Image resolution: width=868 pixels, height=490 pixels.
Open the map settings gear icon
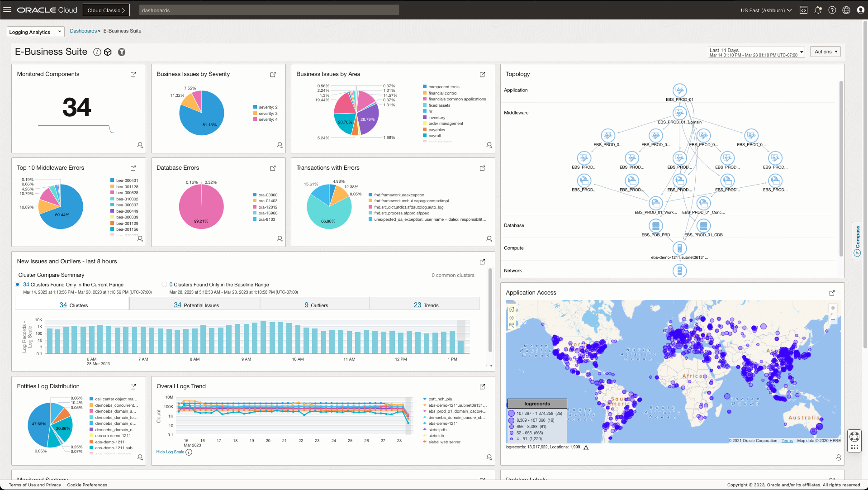512,318
